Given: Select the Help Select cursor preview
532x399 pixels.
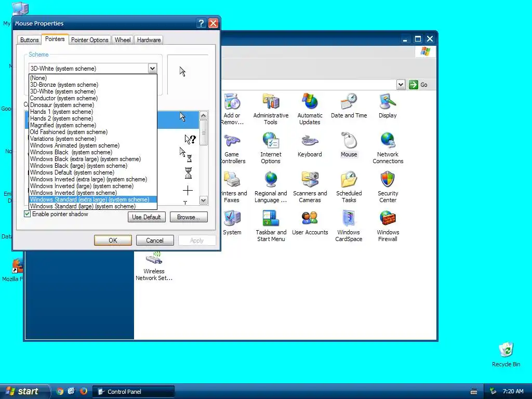Looking at the screenshot, I should coord(190,139).
